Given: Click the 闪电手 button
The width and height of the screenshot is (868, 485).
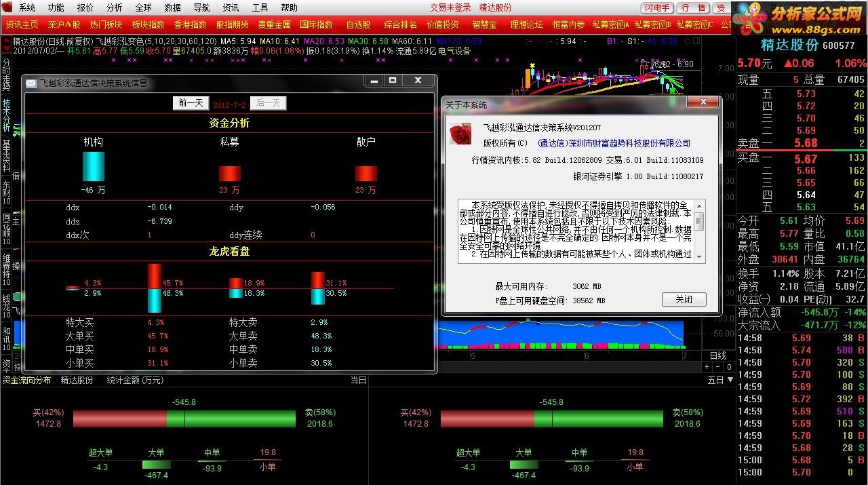Looking at the screenshot, I should click(x=658, y=8).
